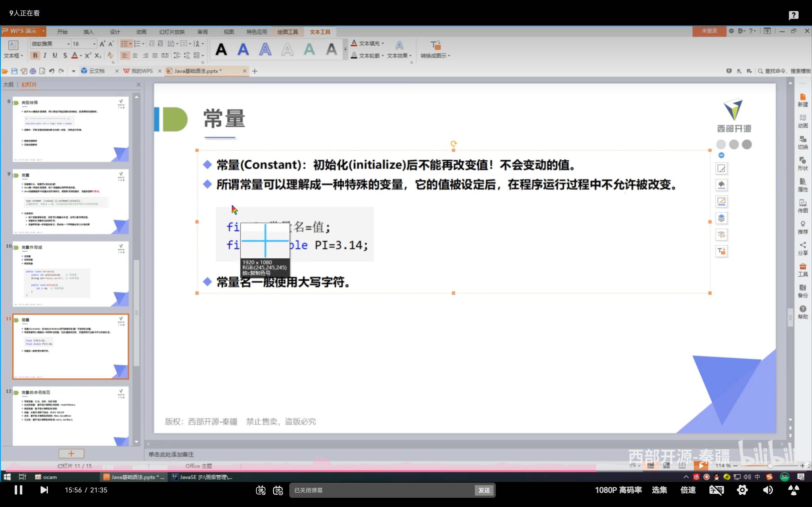Toggle italic text formatting
The height and width of the screenshot is (507, 812).
[x=45, y=55]
